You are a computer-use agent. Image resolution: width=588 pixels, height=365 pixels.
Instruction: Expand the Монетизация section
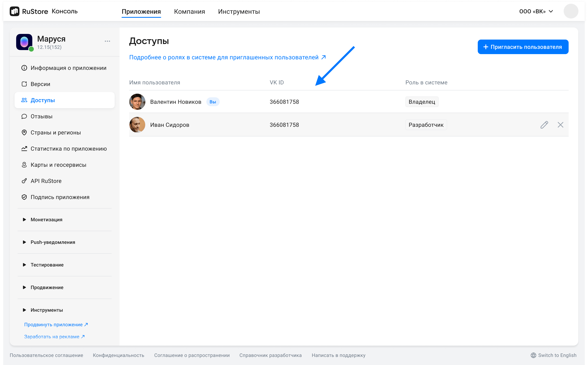pyautogui.click(x=46, y=220)
